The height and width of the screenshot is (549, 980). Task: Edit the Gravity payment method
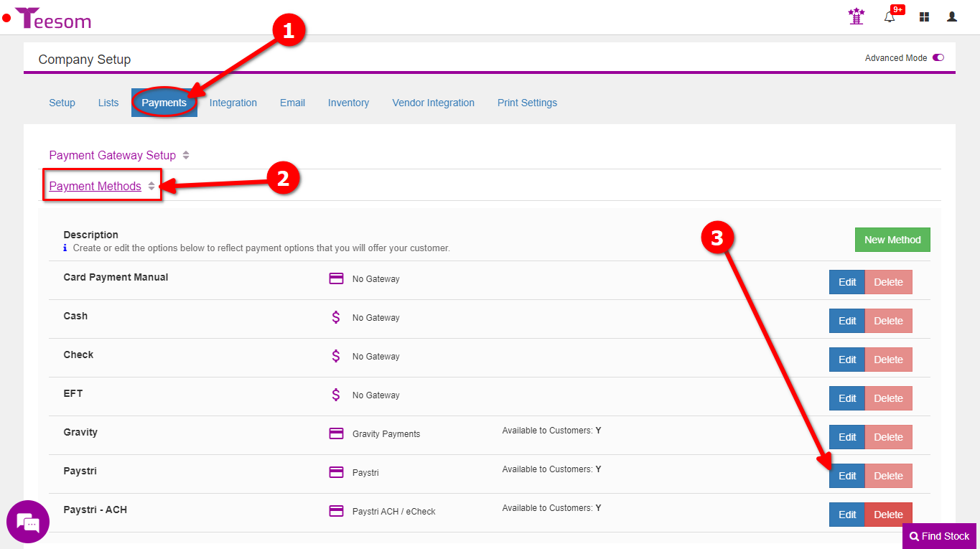[847, 437]
